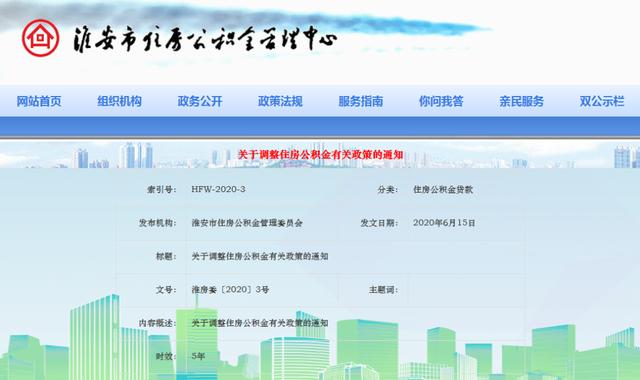Open the 服务指南 navigation item

click(x=361, y=101)
